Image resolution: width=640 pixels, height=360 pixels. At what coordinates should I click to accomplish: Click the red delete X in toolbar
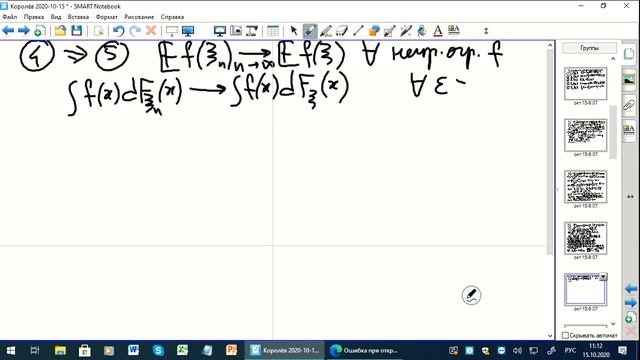[x=151, y=31]
